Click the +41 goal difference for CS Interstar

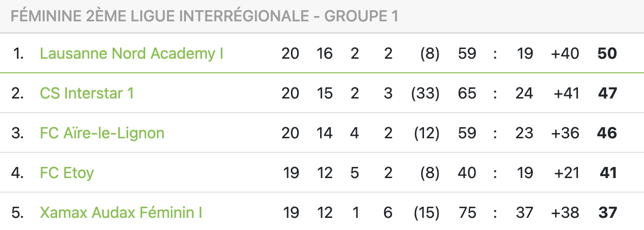coord(566,93)
